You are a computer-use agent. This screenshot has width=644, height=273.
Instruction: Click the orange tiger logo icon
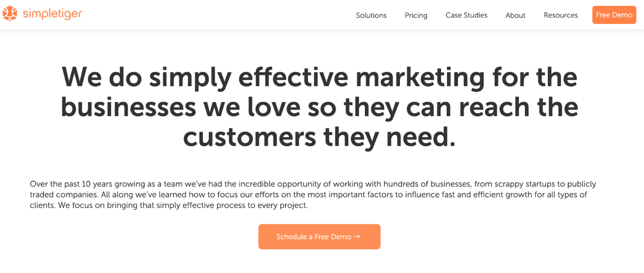point(10,14)
